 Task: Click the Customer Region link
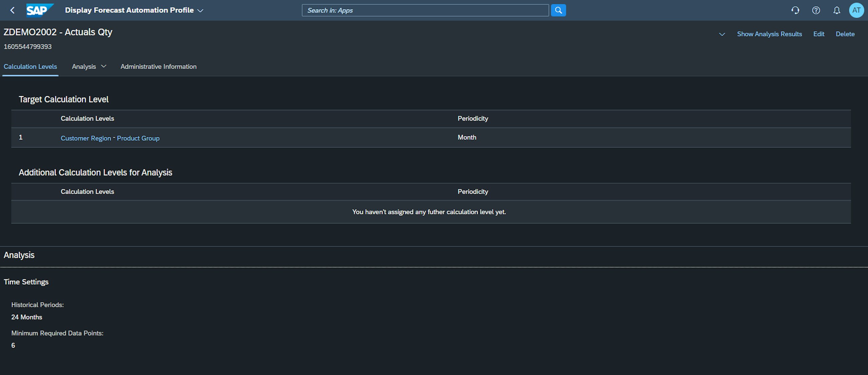coord(85,138)
